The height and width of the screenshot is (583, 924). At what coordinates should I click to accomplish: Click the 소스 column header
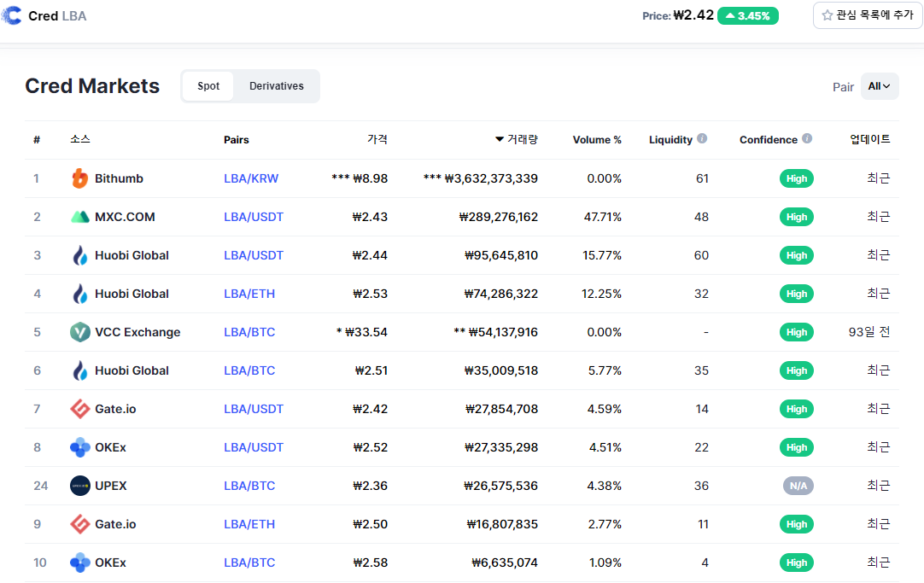coord(80,139)
